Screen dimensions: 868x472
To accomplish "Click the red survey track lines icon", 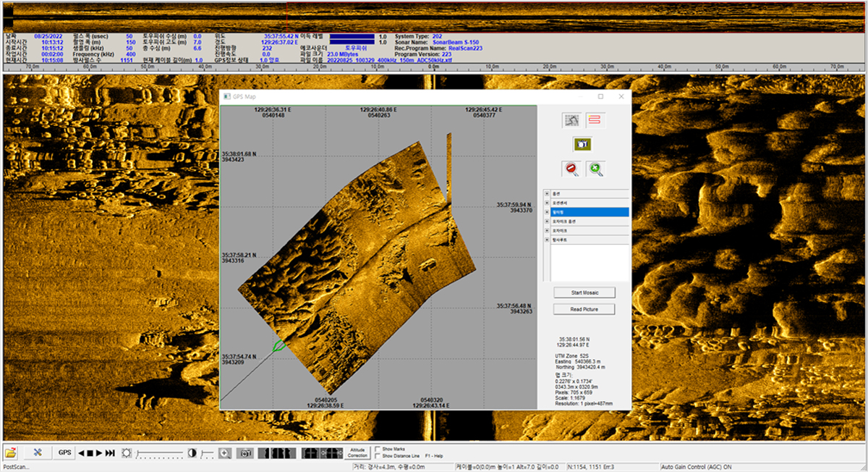I will pyautogui.click(x=594, y=119).
